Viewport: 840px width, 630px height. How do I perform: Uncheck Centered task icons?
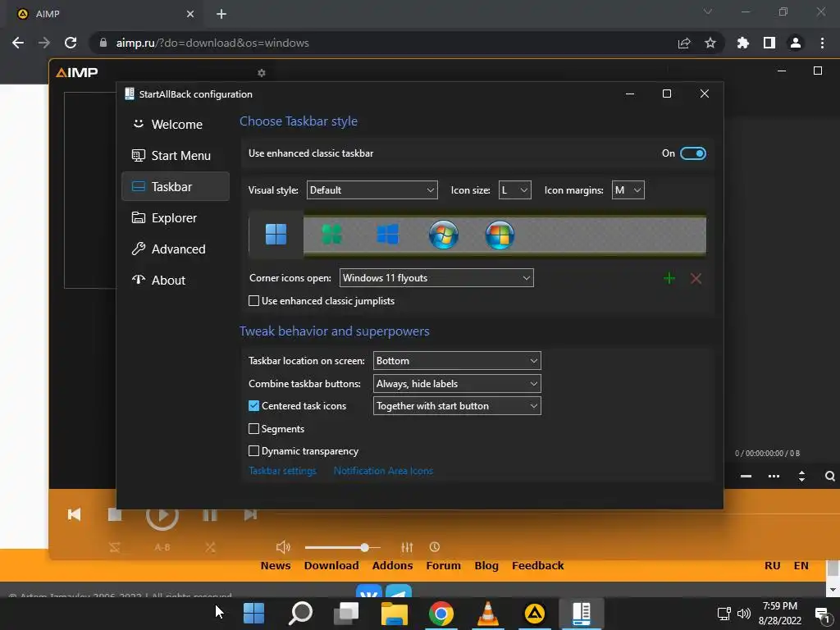254,406
